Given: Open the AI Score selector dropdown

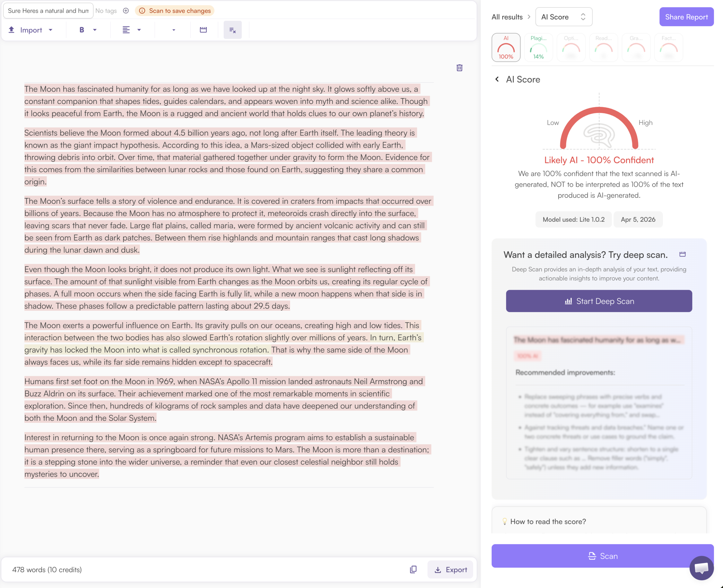Looking at the screenshot, I should 563,17.
